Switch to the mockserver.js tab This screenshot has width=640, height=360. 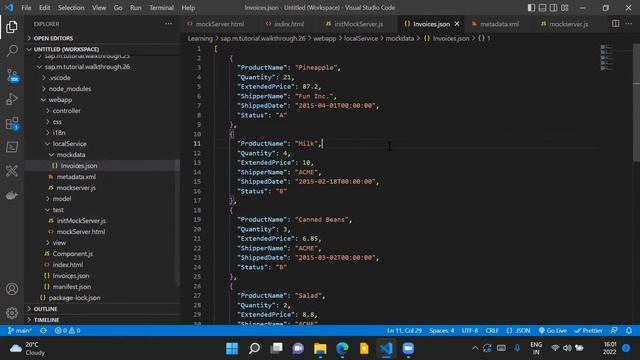pos(564,24)
